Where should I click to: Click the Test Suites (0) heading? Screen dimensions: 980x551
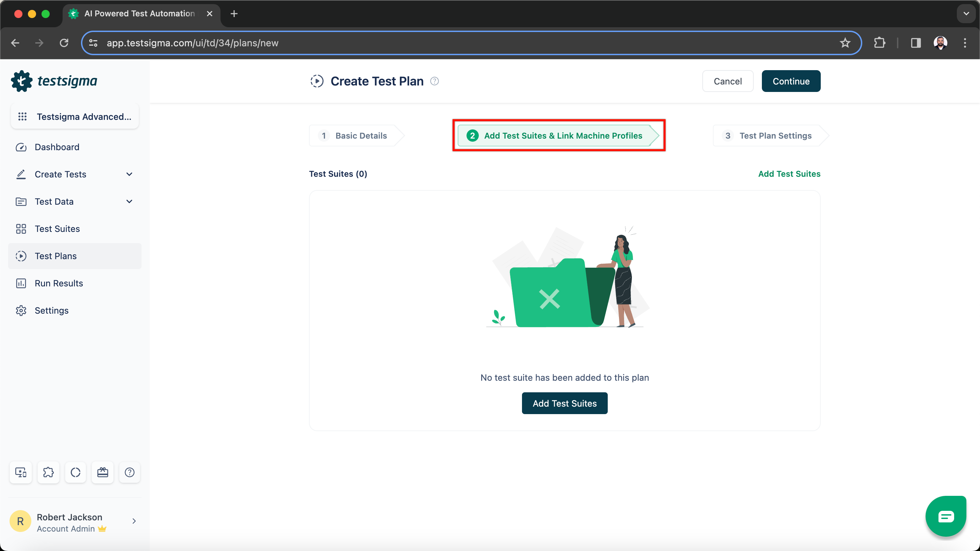[338, 174]
